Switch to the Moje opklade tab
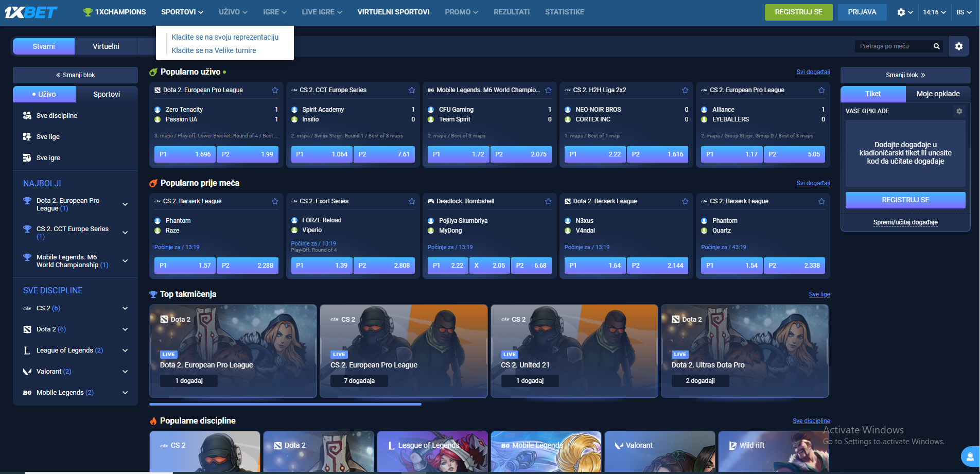 coord(938,94)
